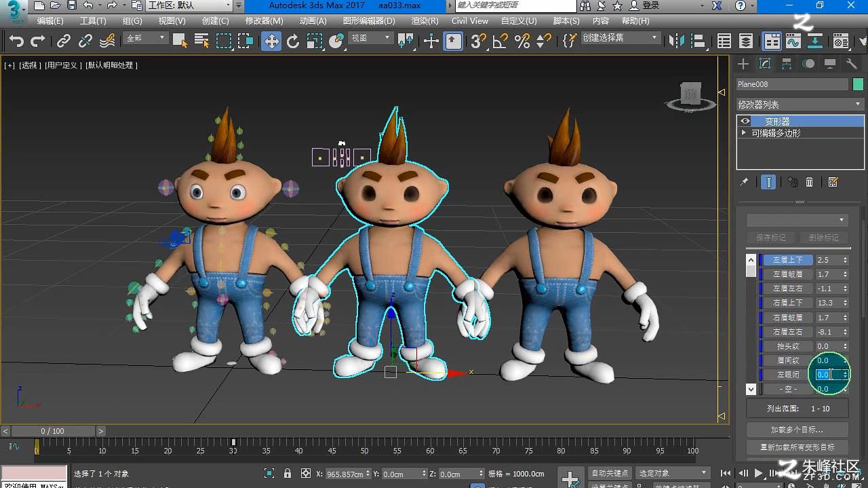This screenshot has width=868, height=488.
Task: Toggle Spinner Snap
Action: pyautogui.click(x=543, y=41)
